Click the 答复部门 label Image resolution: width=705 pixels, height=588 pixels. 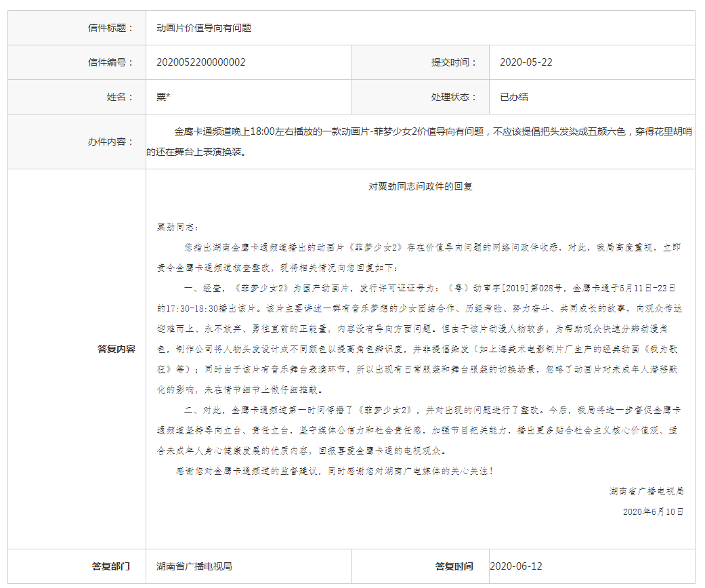[x=111, y=566]
